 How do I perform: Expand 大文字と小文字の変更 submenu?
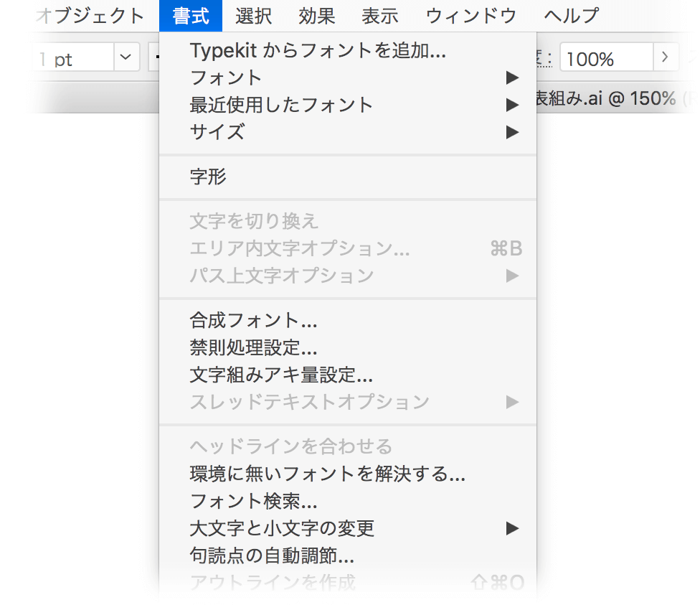(282, 528)
